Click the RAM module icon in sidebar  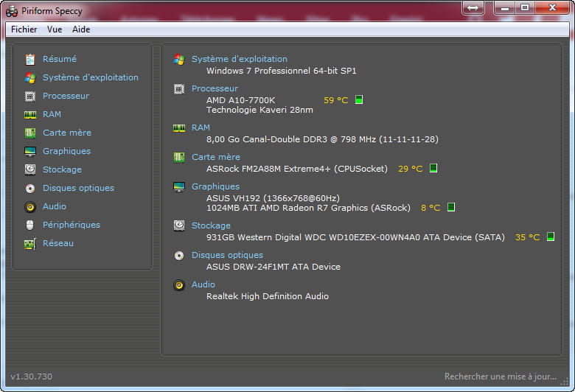[30, 114]
